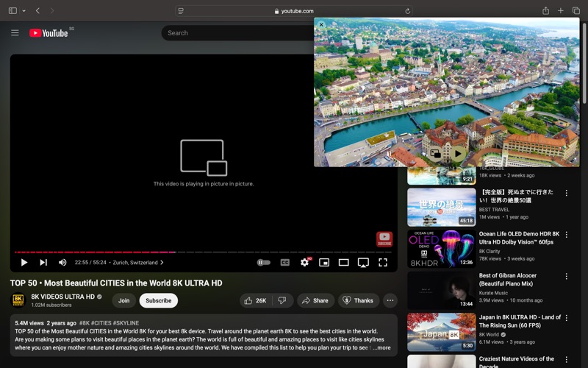The image size is (588, 368).
Task: Skip to the next video
Action: (43, 263)
